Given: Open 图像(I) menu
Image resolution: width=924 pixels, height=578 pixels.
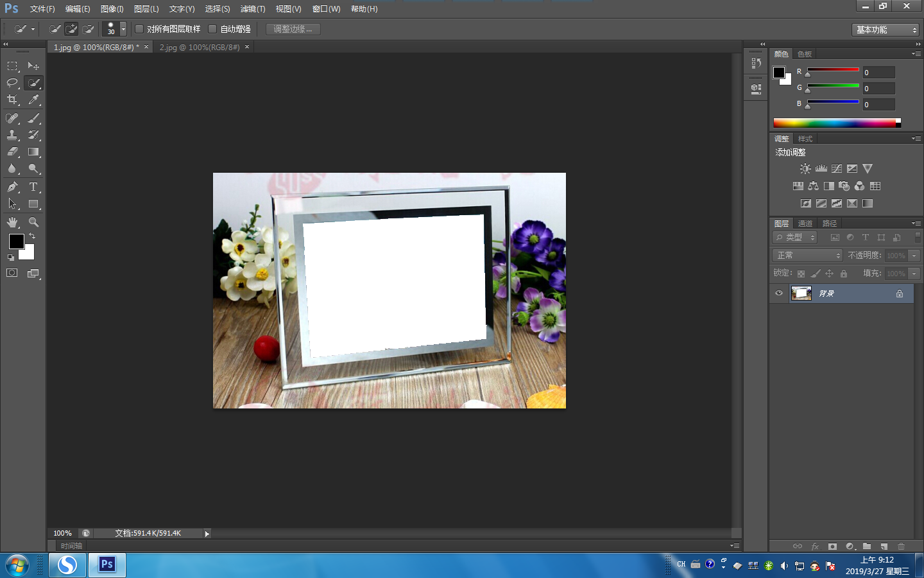Looking at the screenshot, I should [112, 9].
